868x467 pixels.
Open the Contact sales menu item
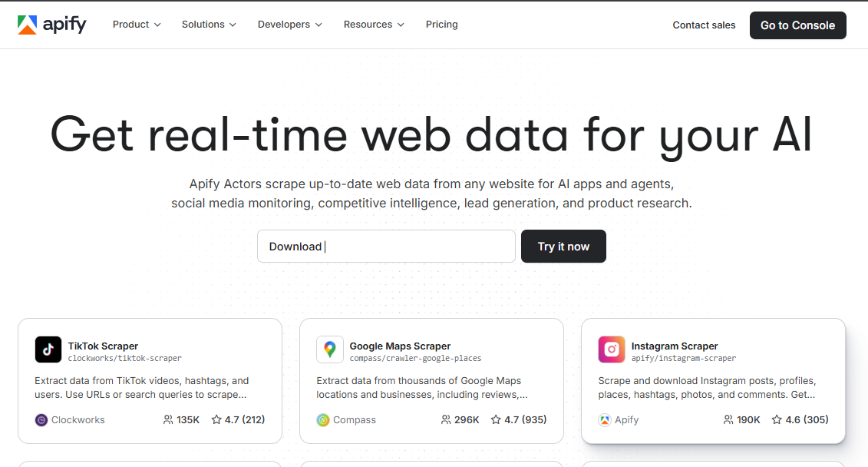704,25
